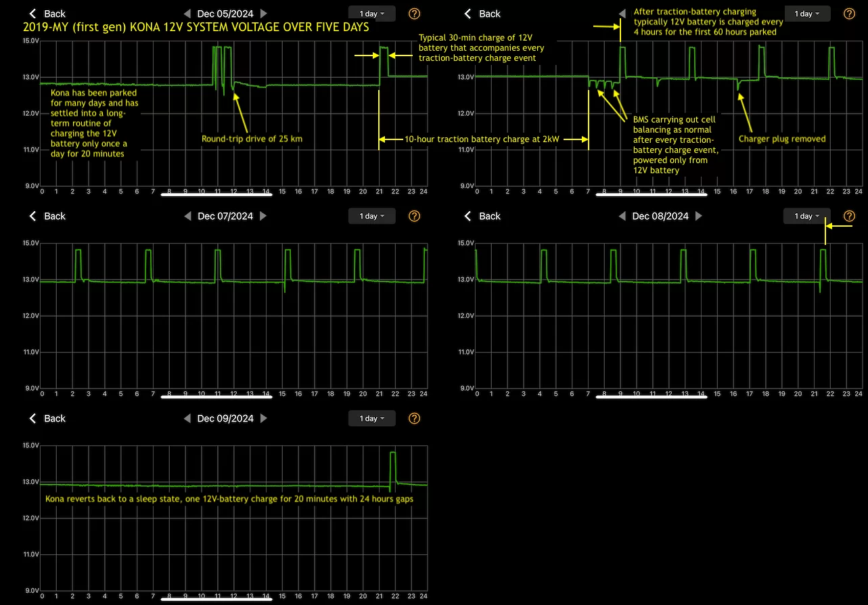Open the 1 day dropdown on the annotated charging panel
The height and width of the screenshot is (605, 868).
[x=806, y=13]
